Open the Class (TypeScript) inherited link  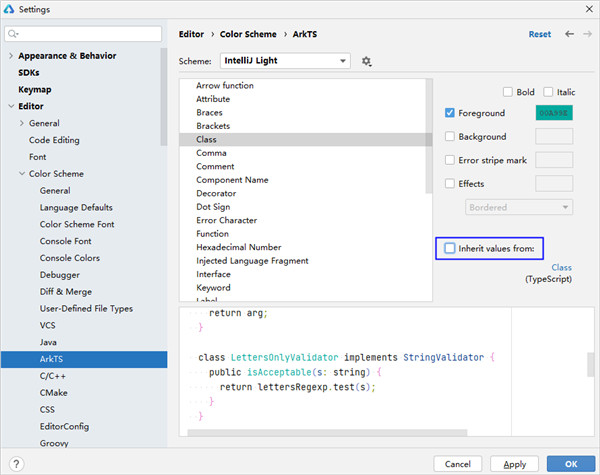pos(561,268)
